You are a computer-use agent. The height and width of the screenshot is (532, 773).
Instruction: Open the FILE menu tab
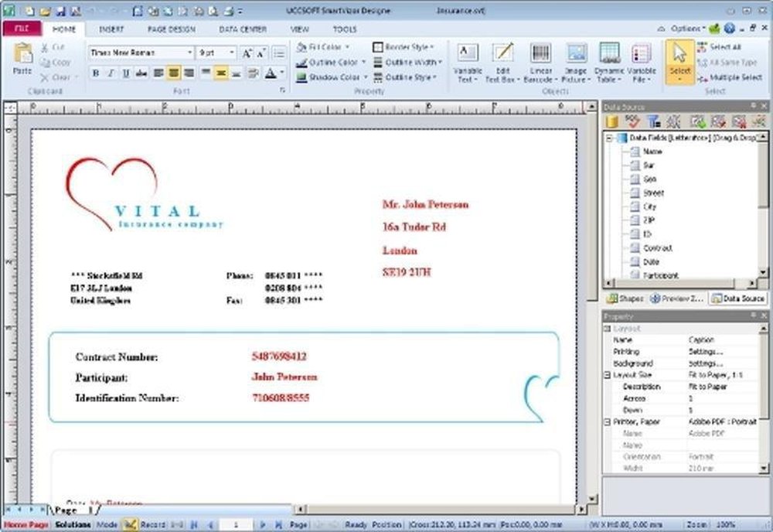tap(22, 29)
